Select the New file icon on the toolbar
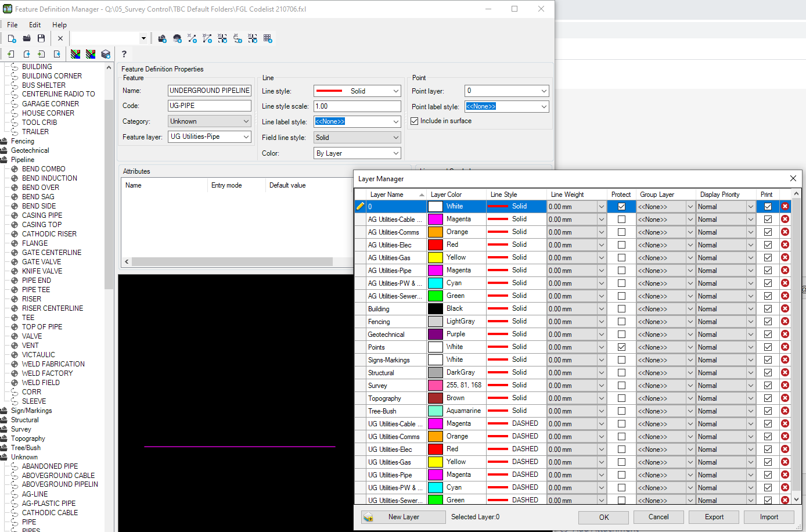 pos(12,39)
